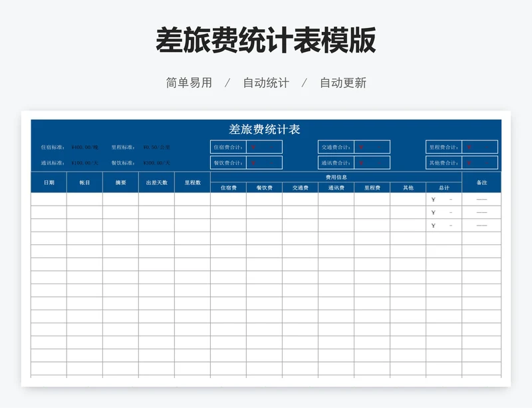The image size is (532, 408).
Task: Click the 交通费合计 total value box
Action: click(x=372, y=147)
